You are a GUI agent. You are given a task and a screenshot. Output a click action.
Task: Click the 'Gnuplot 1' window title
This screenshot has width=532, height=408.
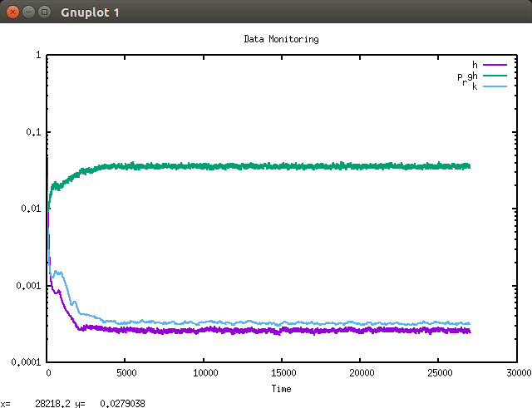[90, 12]
